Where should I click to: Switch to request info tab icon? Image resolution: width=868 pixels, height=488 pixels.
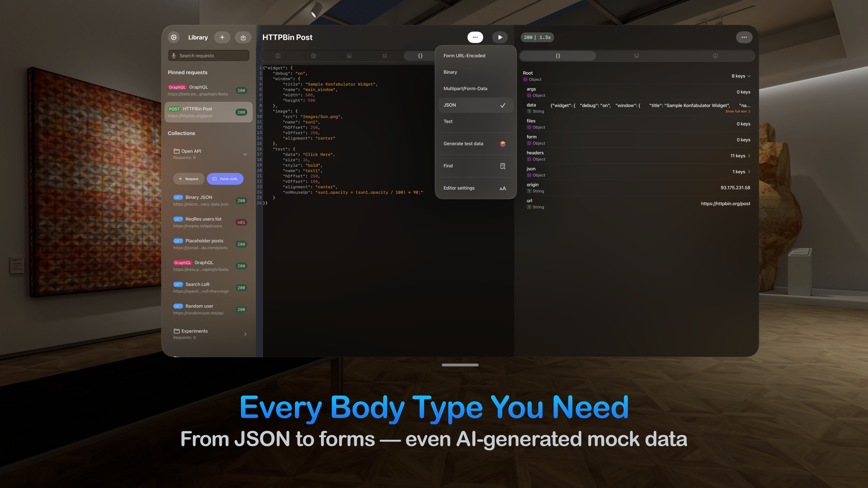(x=278, y=56)
